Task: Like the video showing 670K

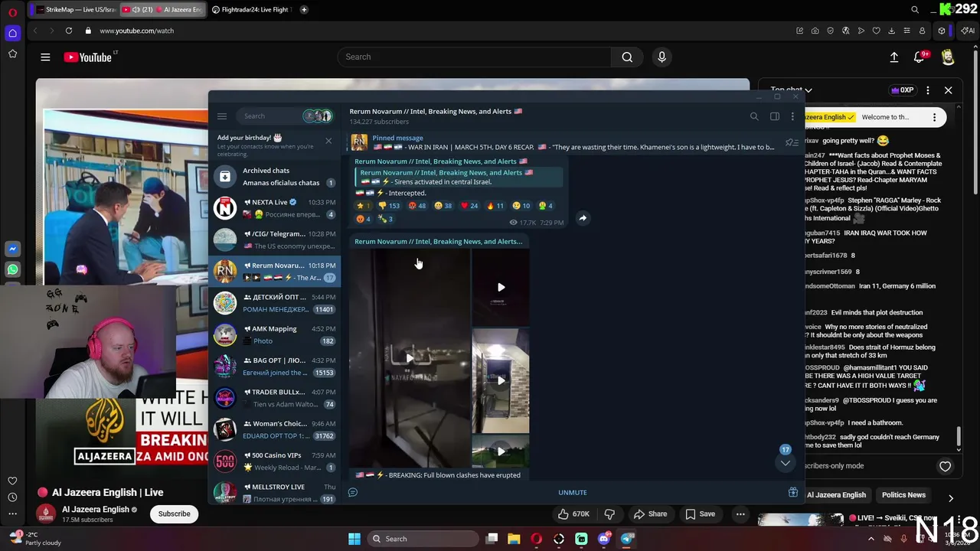Action: 573,514
